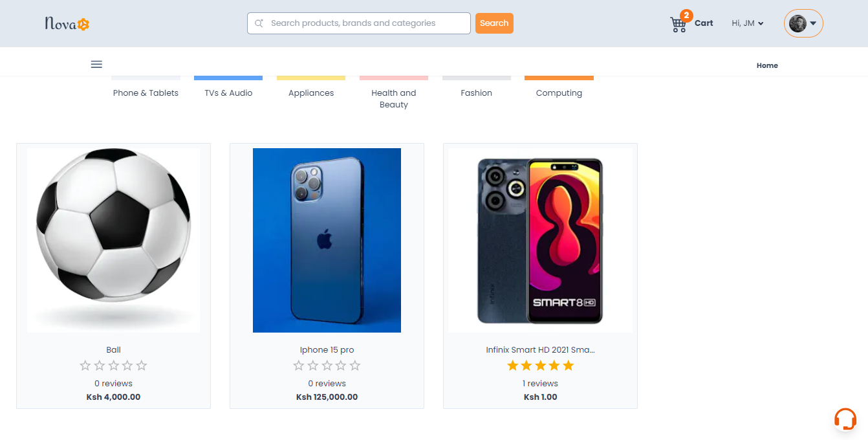Select the Phone & Tablets category
This screenshot has width=868, height=440.
point(146,93)
